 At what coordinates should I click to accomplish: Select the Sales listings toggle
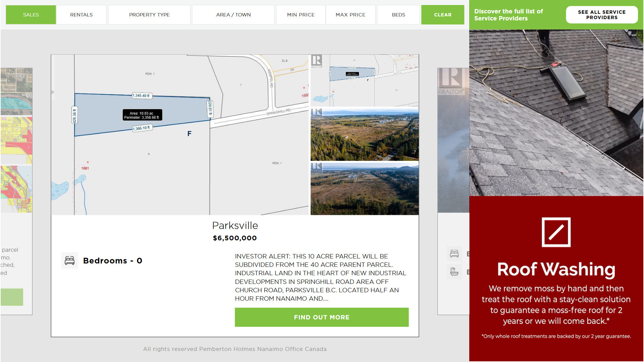point(31,15)
